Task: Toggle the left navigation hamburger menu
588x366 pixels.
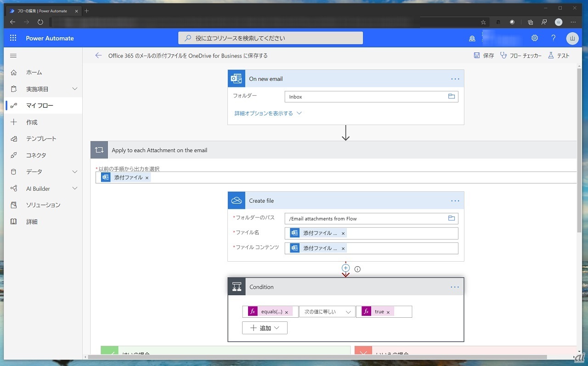Action: click(x=13, y=56)
